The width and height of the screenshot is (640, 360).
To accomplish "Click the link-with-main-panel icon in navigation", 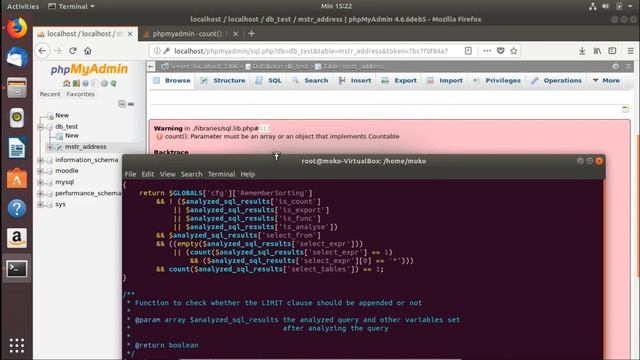I will pos(131,104).
